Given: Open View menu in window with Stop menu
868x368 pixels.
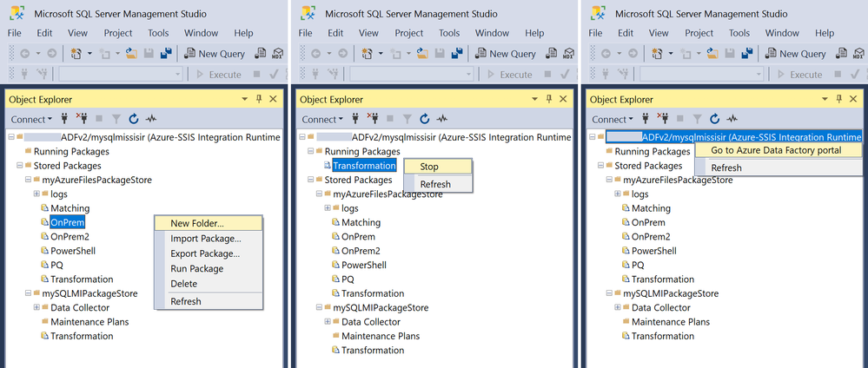Looking at the screenshot, I should [368, 33].
